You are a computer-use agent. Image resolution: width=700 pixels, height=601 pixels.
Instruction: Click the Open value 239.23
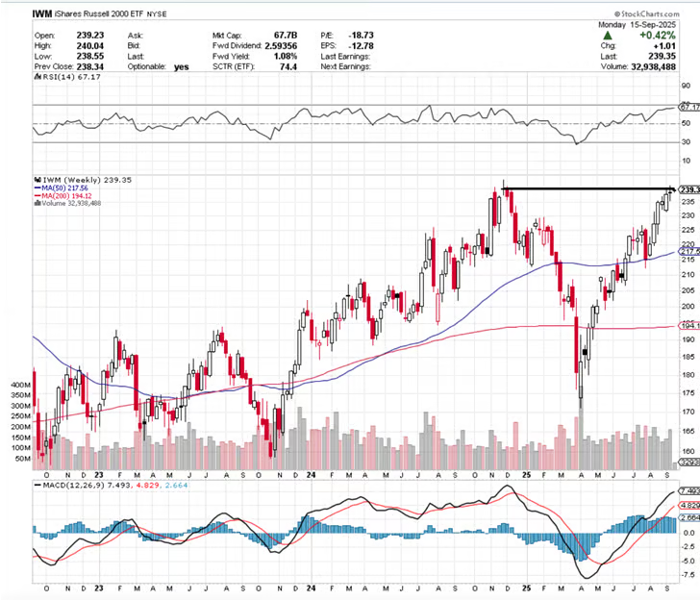90,36
